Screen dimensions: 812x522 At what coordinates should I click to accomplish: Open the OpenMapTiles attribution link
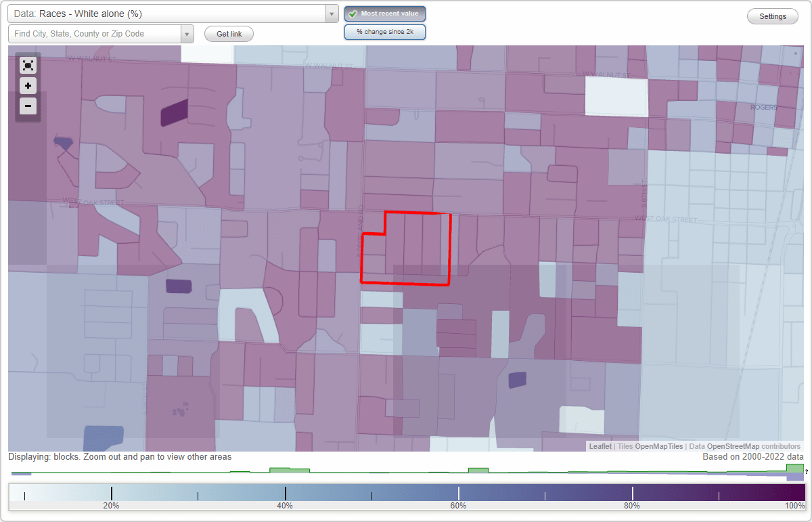pyautogui.click(x=659, y=446)
